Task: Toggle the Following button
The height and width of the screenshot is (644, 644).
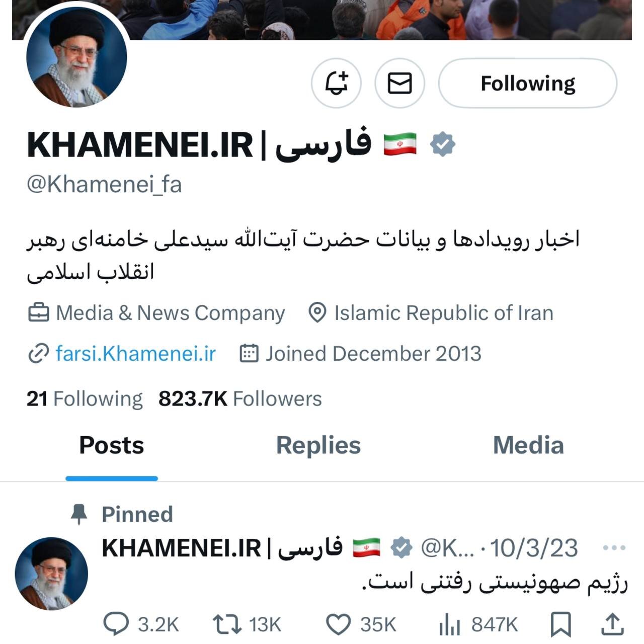Action: pyautogui.click(x=528, y=83)
